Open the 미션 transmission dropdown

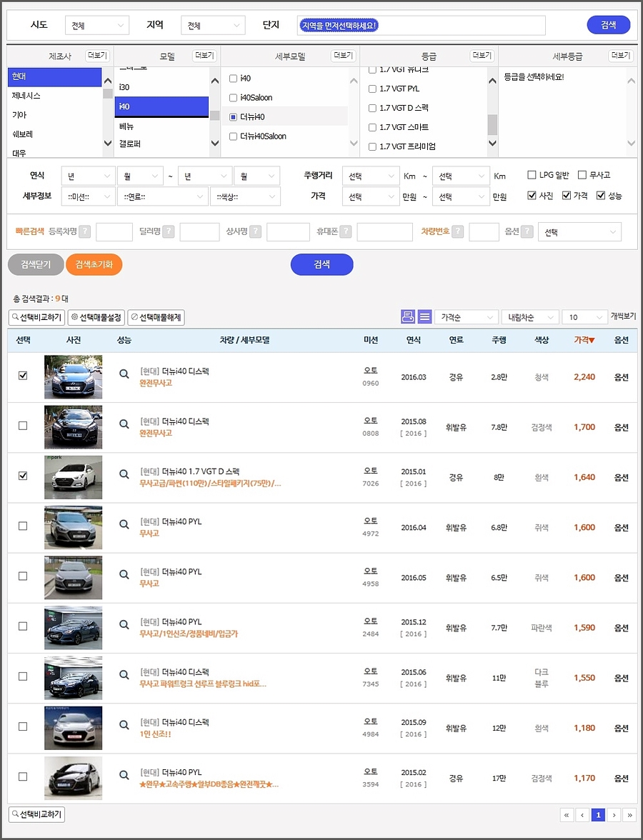[x=89, y=196]
